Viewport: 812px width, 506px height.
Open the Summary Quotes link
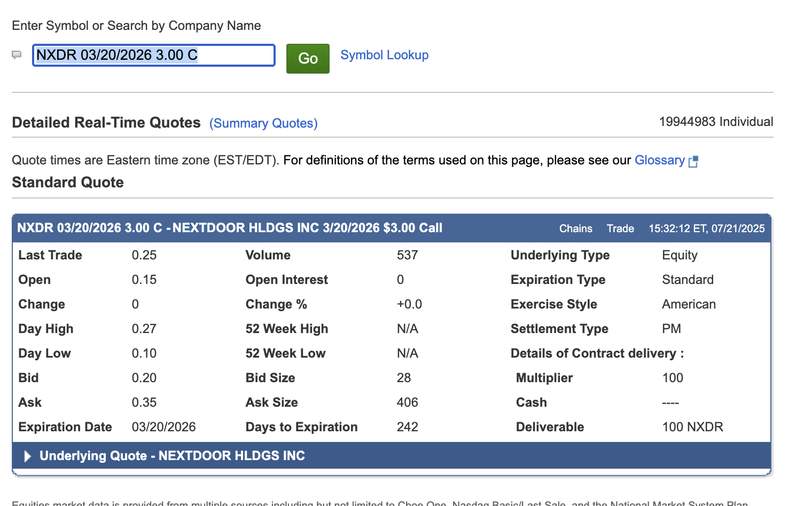coord(263,123)
